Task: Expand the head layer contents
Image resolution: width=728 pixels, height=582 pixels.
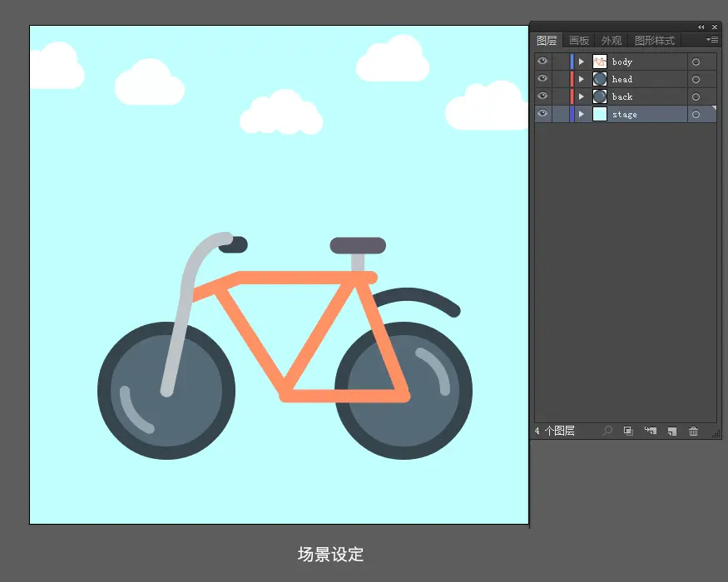Action: coord(582,79)
